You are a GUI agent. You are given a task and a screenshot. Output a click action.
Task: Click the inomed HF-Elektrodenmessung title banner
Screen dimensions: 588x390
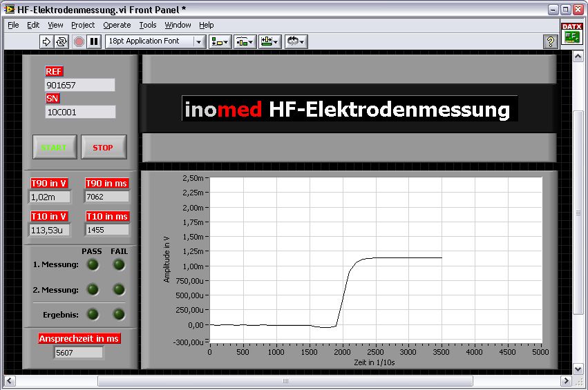350,109
